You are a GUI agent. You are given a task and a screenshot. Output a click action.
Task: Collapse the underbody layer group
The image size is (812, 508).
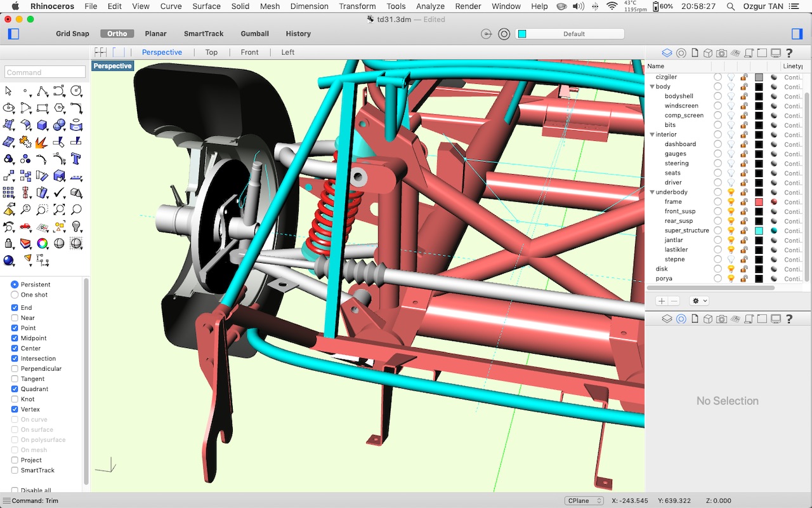pos(652,192)
